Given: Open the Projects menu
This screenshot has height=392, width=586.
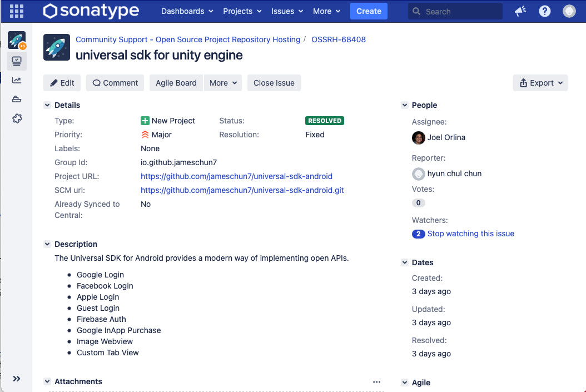Looking at the screenshot, I should pyautogui.click(x=242, y=11).
